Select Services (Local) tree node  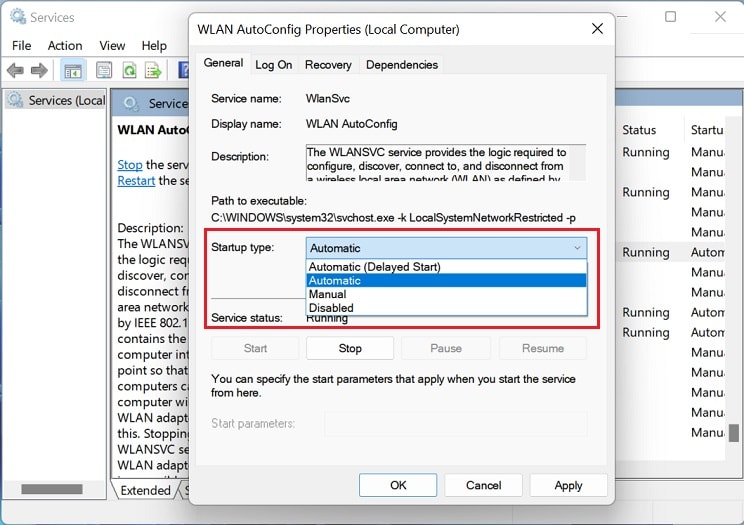click(x=56, y=101)
